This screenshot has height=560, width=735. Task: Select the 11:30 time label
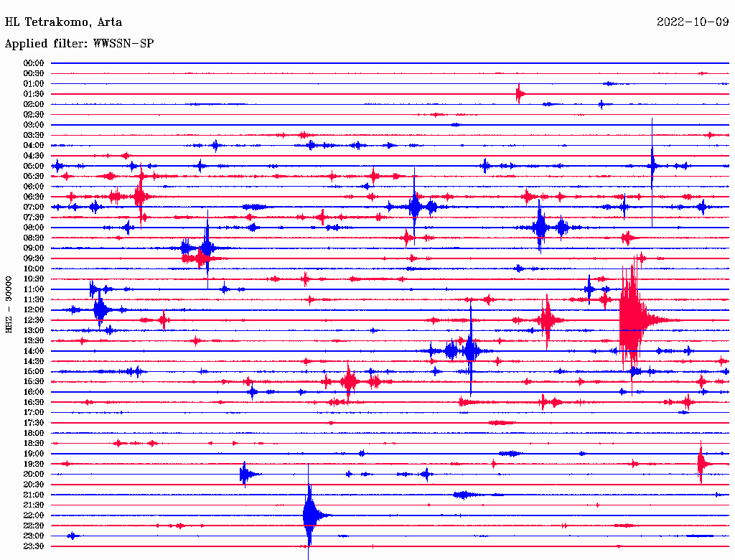[x=34, y=299]
